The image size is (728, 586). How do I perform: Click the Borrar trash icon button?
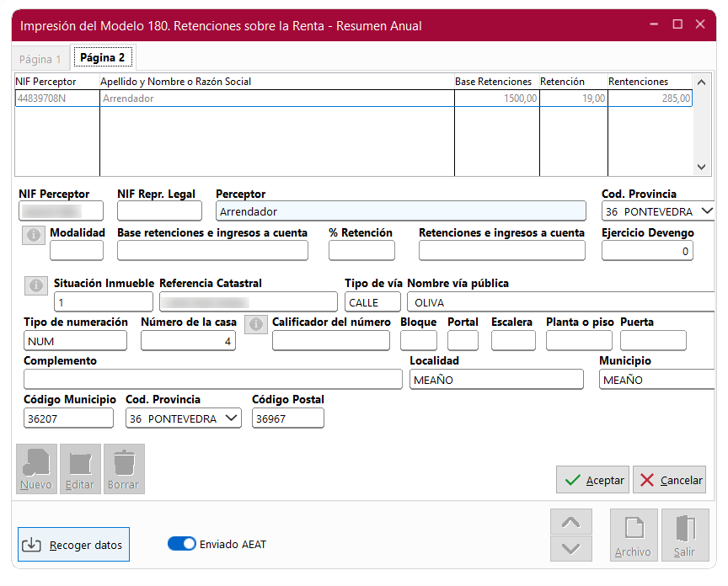(124, 469)
